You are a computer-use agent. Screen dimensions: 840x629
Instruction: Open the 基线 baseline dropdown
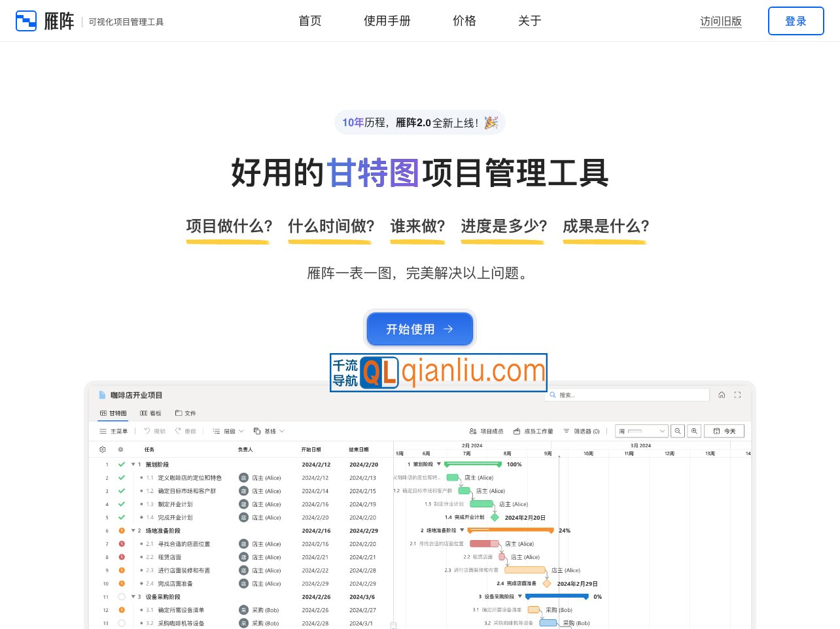(270, 431)
